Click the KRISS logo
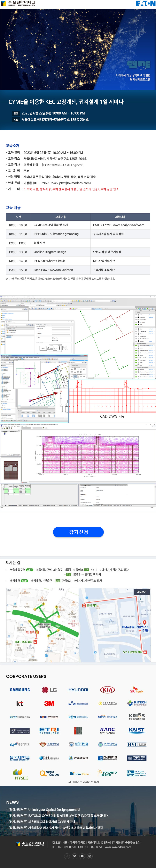156x868 pixels. click(x=137, y=717)
